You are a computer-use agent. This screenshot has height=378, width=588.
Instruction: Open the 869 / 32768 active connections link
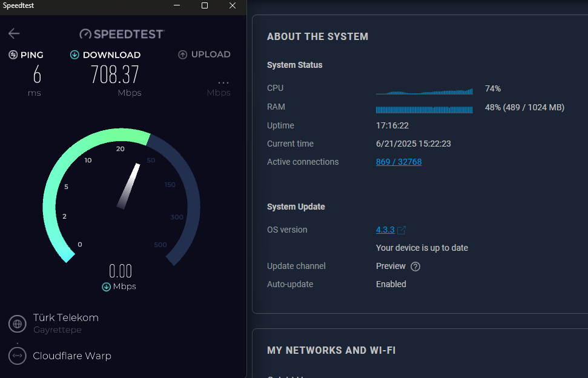tap(398, 162)
